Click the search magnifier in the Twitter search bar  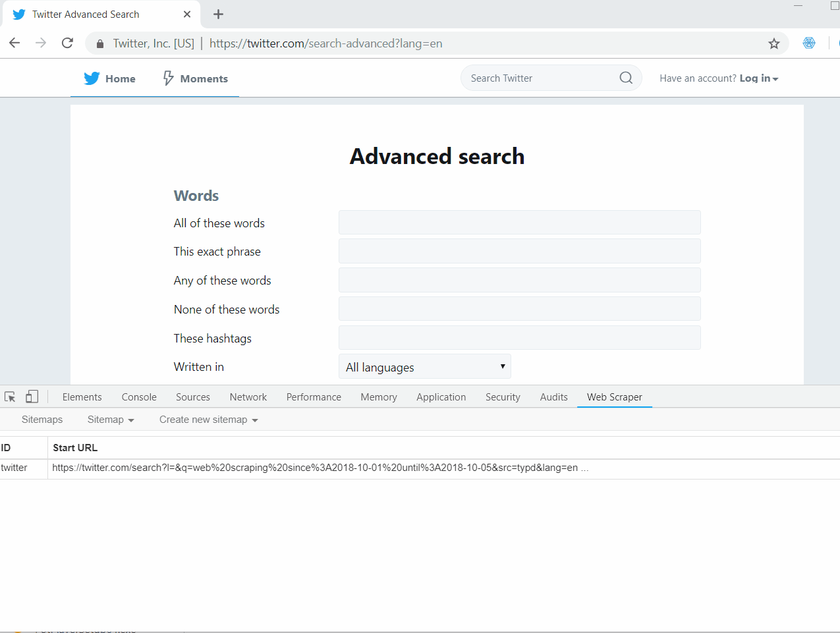click(625, 78)
